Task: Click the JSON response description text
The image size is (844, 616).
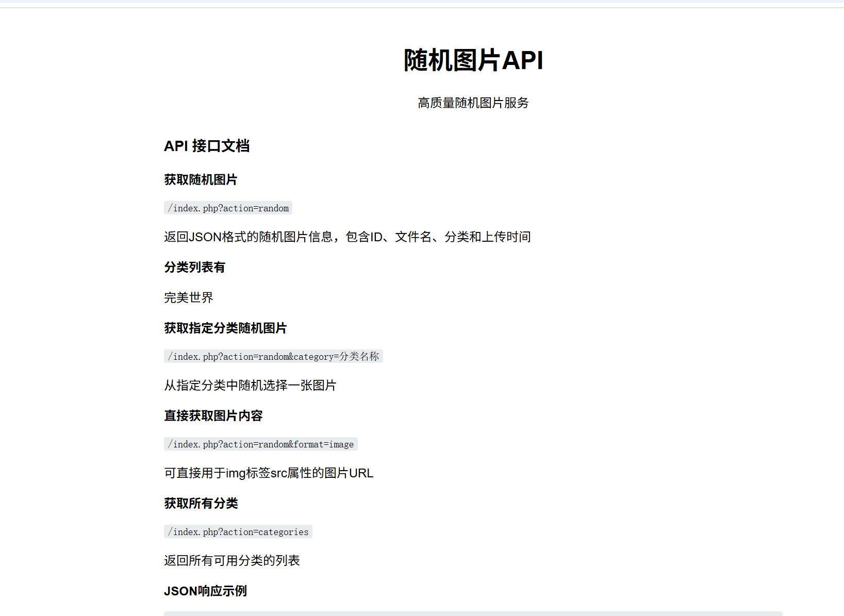Action: coord(347,237)
